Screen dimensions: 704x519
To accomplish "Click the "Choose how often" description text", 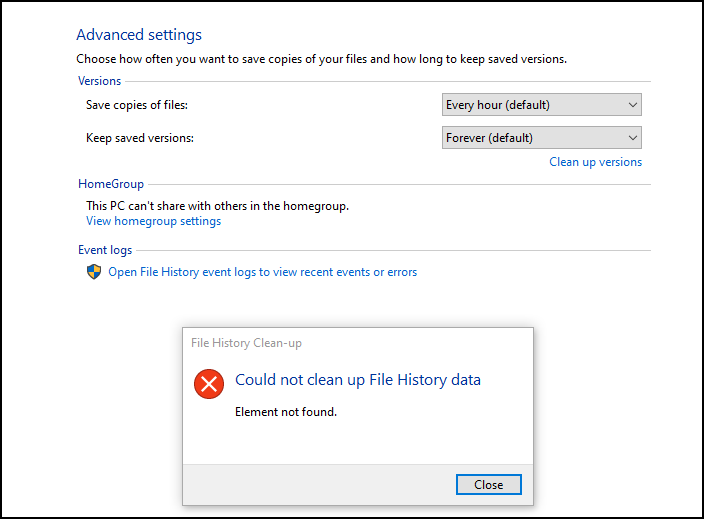I will click(321, 59).
